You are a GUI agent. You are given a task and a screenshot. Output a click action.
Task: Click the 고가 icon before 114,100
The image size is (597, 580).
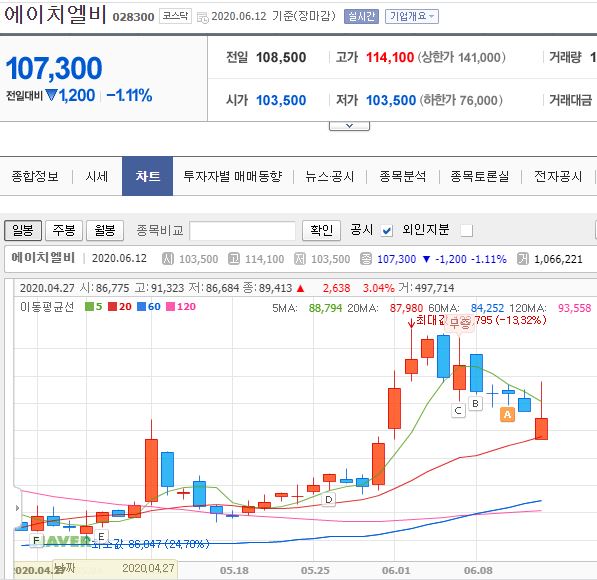(x=234, y=259)
